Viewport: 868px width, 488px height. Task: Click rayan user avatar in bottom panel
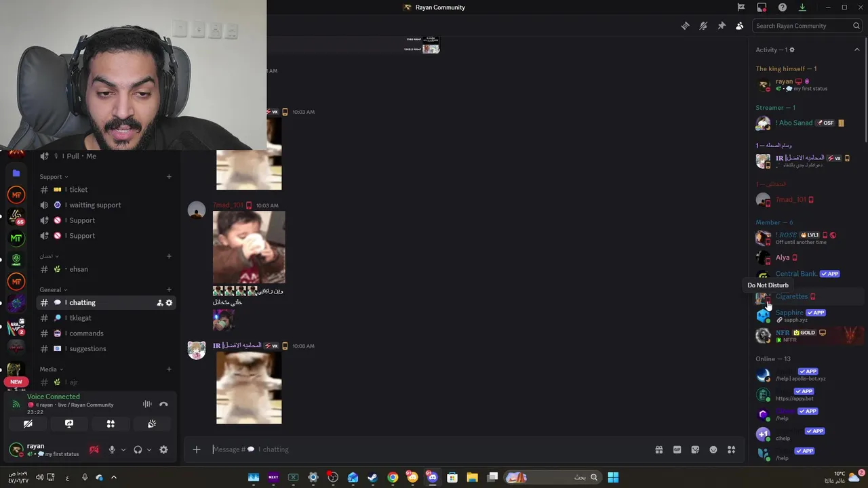click(x=16, y=449)
